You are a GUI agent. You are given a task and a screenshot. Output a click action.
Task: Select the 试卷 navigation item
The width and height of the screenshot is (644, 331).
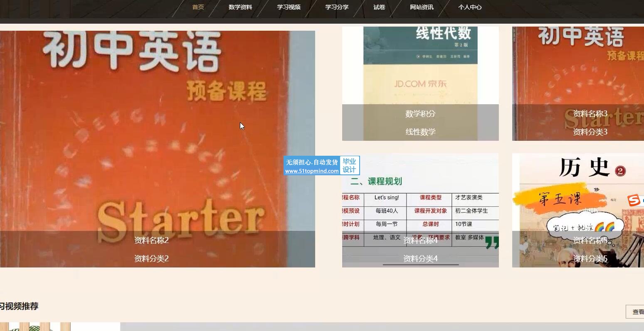pos(379,7)
